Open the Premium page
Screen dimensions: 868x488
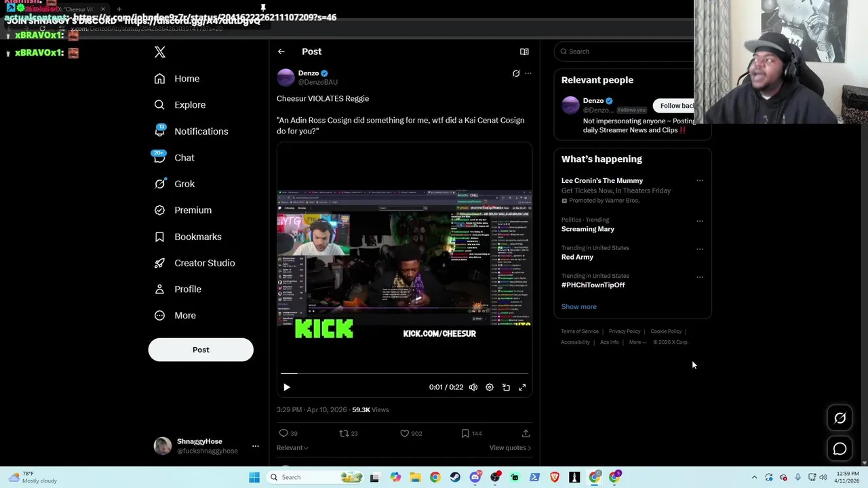pyautogui.click(x=183, y=210)
